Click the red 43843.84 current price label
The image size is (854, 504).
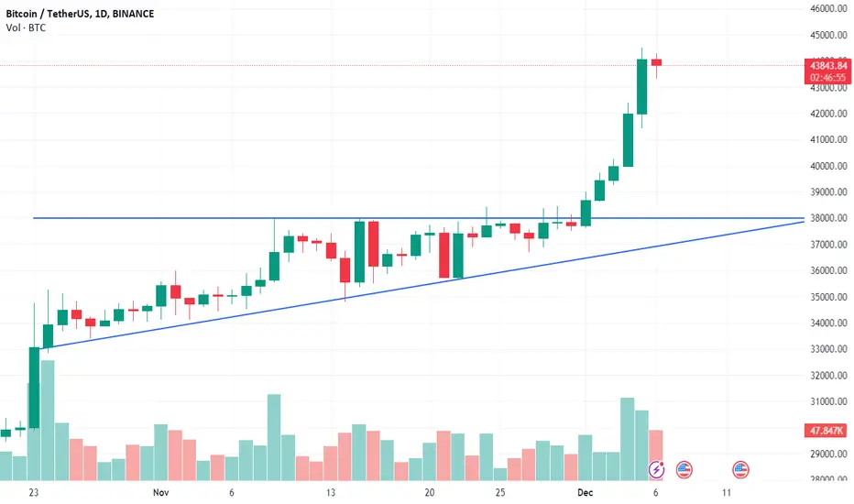(828, 66)
